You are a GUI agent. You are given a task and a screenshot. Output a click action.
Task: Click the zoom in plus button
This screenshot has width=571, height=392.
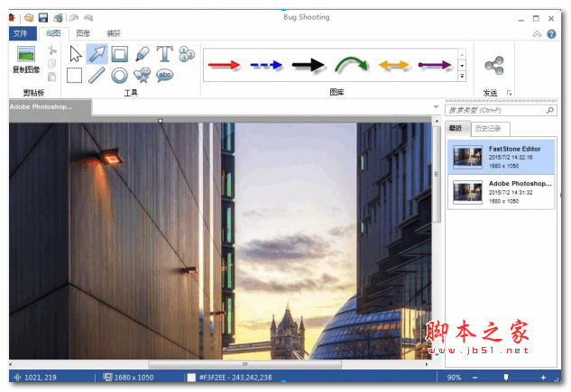coord(543,378)
